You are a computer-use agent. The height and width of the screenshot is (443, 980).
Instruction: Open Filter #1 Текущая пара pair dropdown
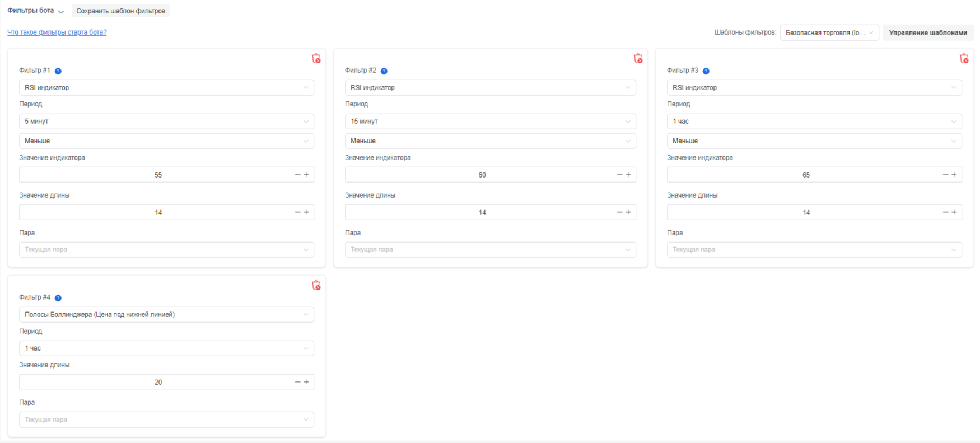pyautogui.click(x=166, y=249)
